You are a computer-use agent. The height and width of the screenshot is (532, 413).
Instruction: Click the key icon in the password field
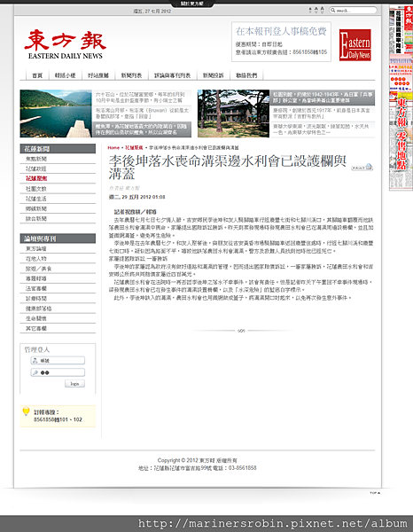(35, 372)
